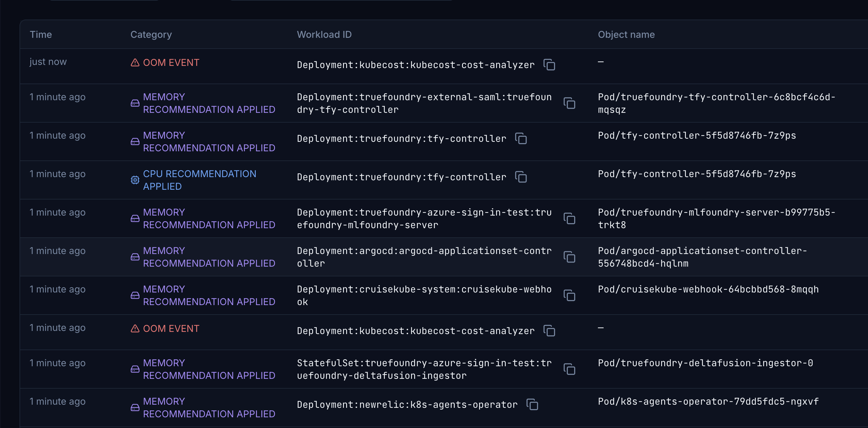
Task: Open the CPU RECOMMENDATION APPLIED event
Action: tap(199, 180)
